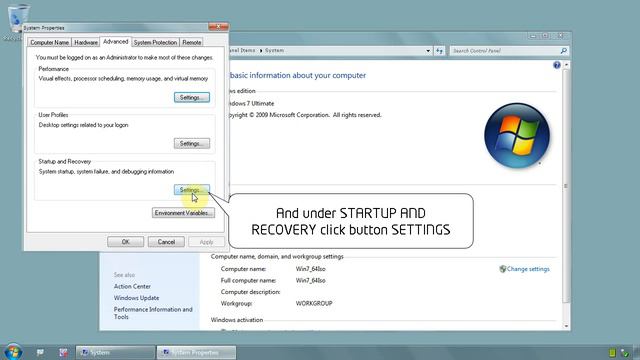
Task: Open Performance Information and Tools link
Action: pyautogui.click(x=153, y=313)
